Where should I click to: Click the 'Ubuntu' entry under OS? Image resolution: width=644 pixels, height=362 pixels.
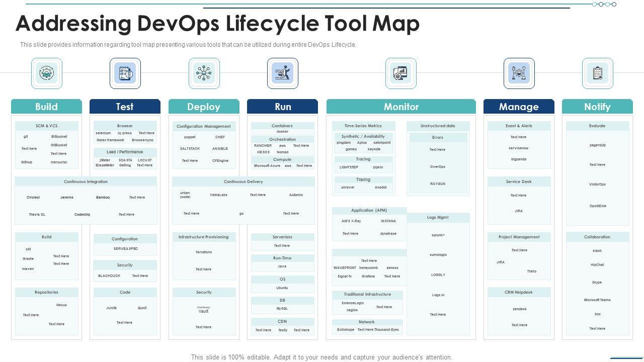point(282,288)
